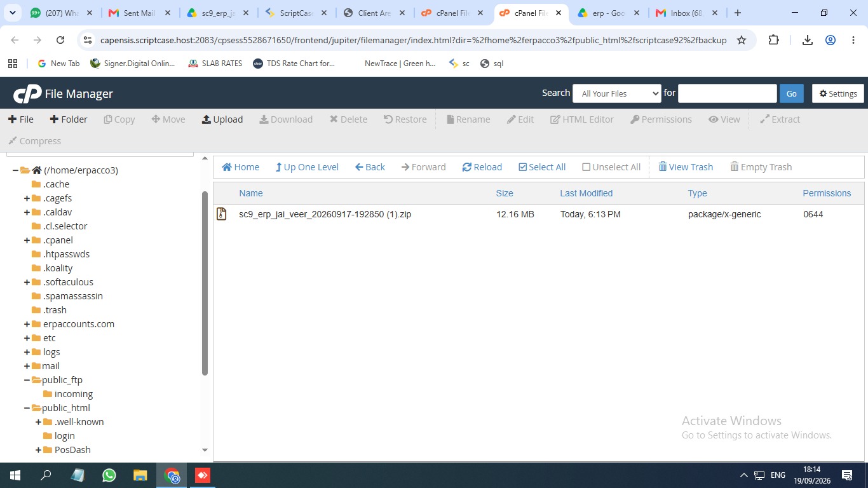Open WhatsApp from the taskbar

[109, 475]
